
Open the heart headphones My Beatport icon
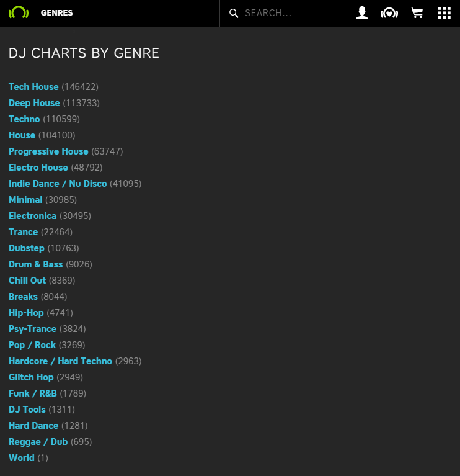point(389,13)
